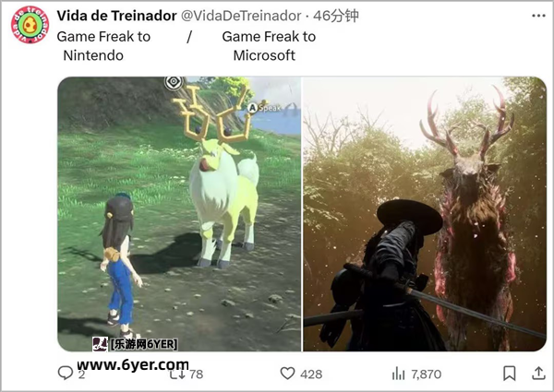Like the post with heart icon
Image resolution: width=554 pixels, height=392 pixels.
point(287,374)
